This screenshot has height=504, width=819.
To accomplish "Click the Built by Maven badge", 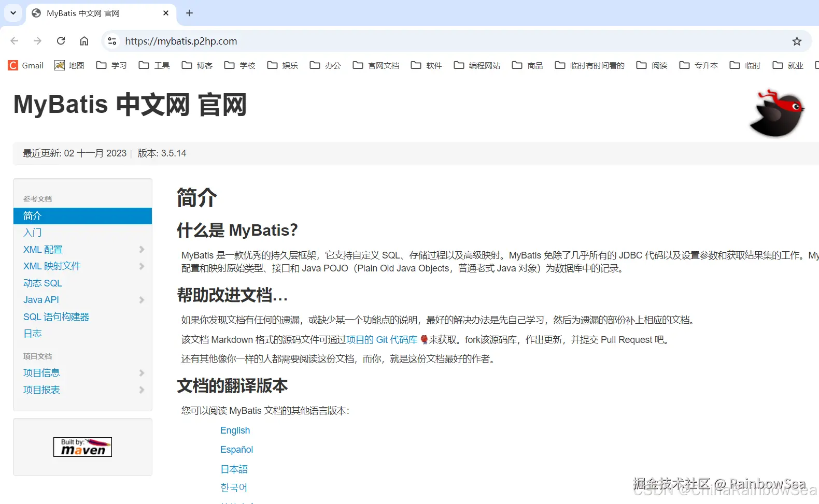I will point(82,447).
